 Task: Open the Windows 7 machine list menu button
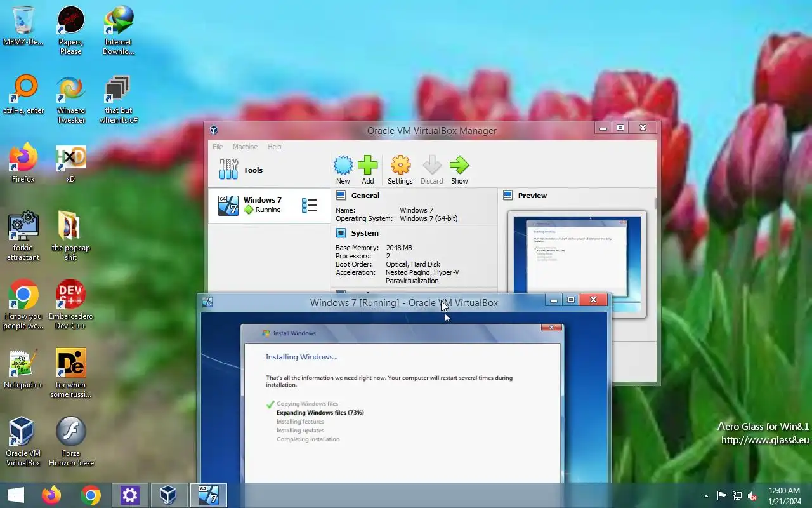coord(310,205)
